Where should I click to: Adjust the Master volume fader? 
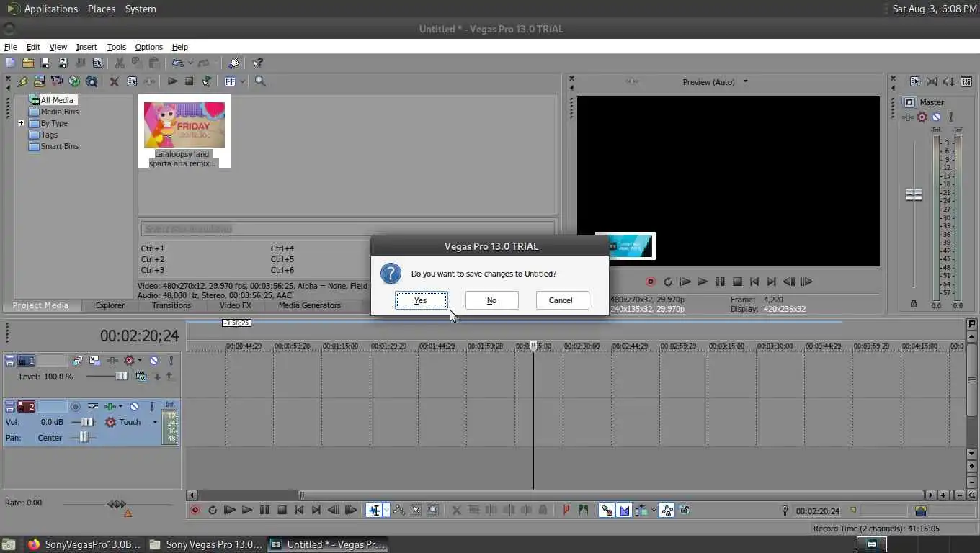(914, 194)
